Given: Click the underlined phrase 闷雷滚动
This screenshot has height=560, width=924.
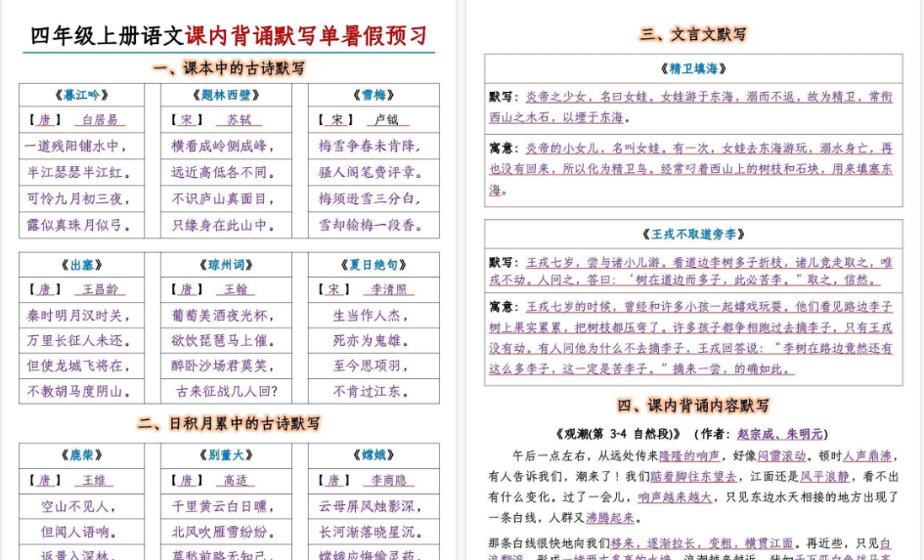Looking at the screenshot, I should tap(781, 455).
